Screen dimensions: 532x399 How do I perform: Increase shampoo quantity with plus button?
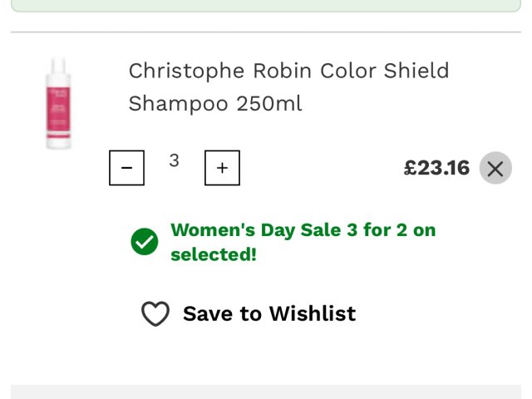pyautogui.click(x=222, y=168)
